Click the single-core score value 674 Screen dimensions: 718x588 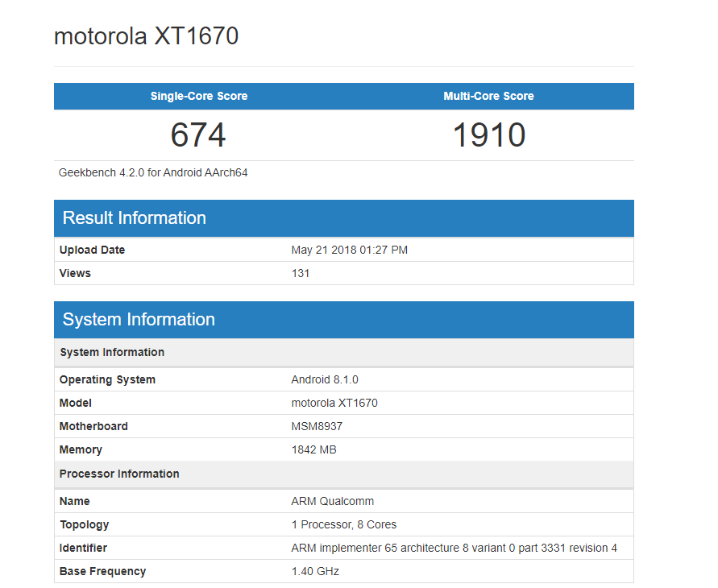(197, 135)
